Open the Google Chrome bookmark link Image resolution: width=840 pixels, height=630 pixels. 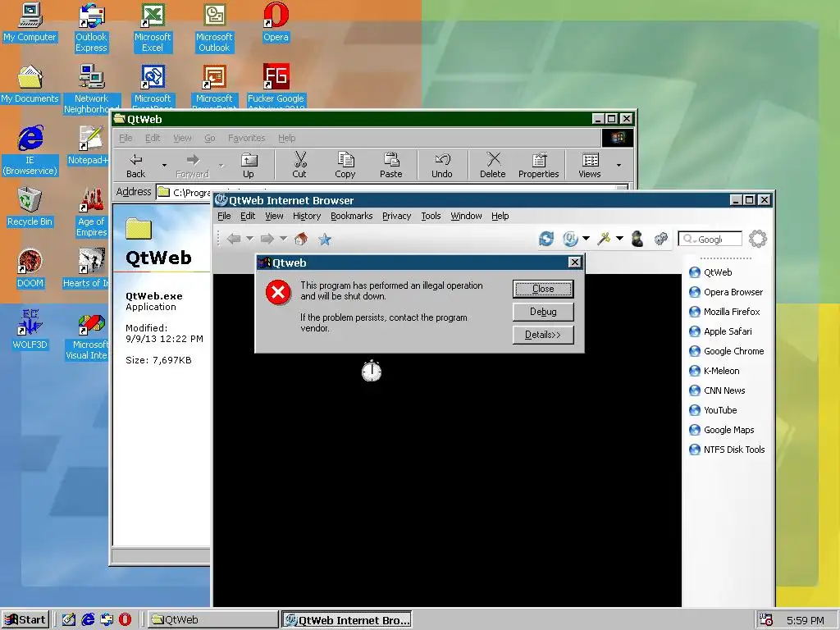coord(727,351)
